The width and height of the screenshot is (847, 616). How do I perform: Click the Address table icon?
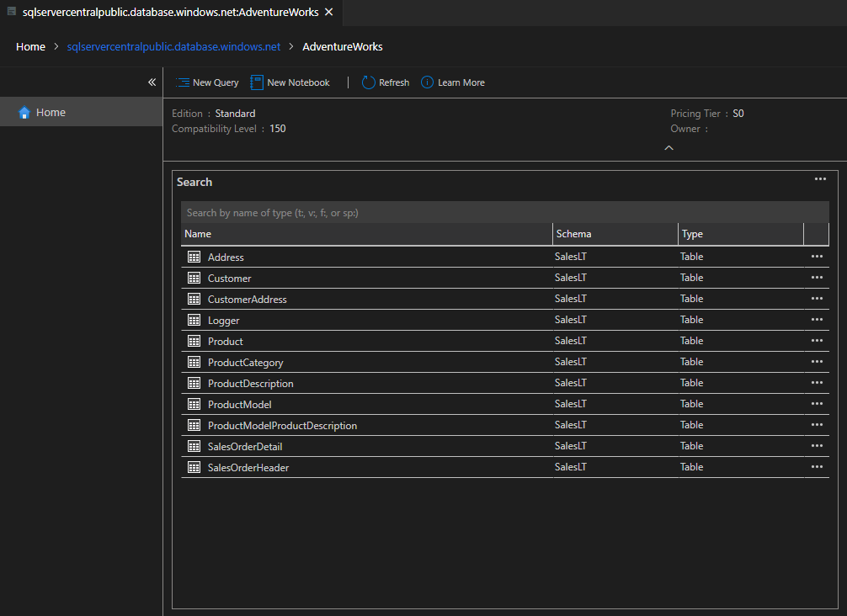coord(194,258)
